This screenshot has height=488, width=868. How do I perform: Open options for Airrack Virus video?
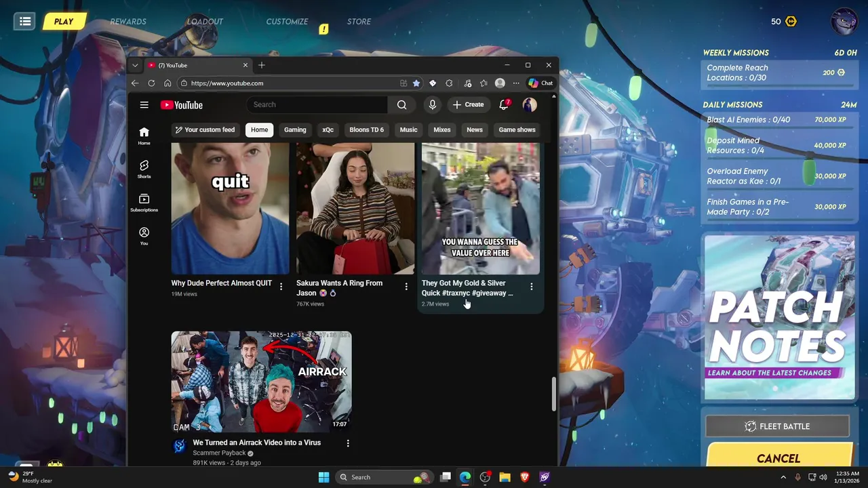pyautogui.click(x=348, y=443)
